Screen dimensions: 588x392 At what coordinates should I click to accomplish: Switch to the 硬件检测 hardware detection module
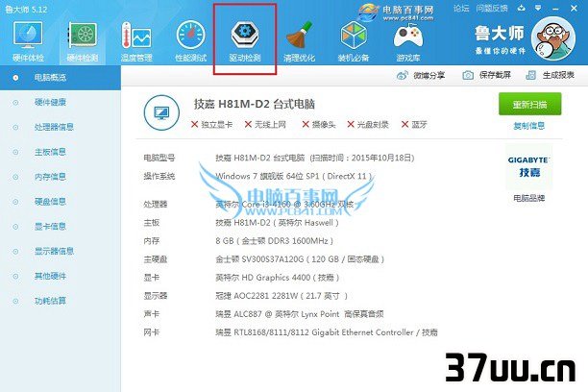coord(82,41)
